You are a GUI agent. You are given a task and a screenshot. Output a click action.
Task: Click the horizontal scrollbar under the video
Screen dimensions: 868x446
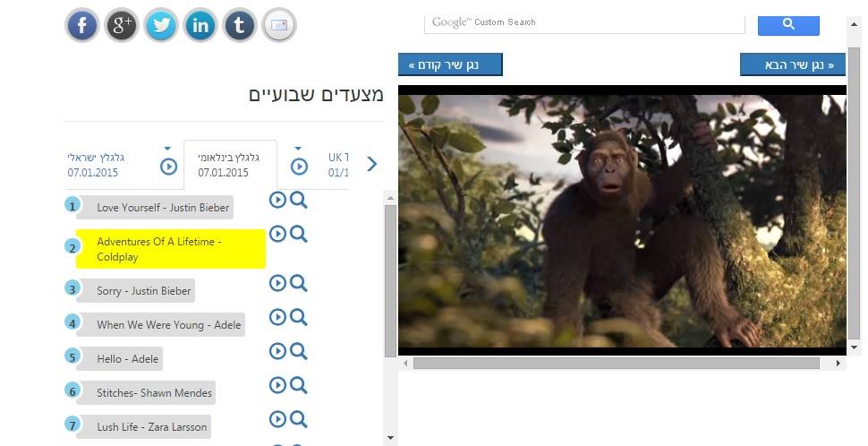tap(617, 363)
